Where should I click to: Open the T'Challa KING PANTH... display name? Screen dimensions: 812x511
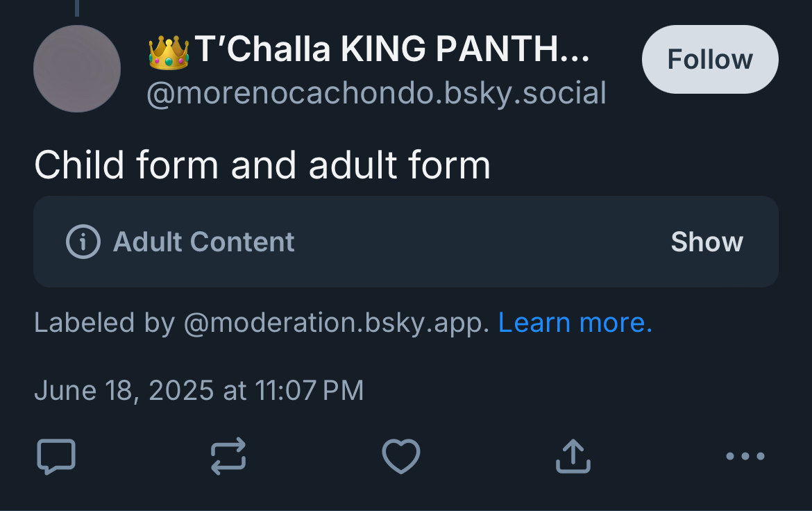pyautogui.click(x=392, y=51)
